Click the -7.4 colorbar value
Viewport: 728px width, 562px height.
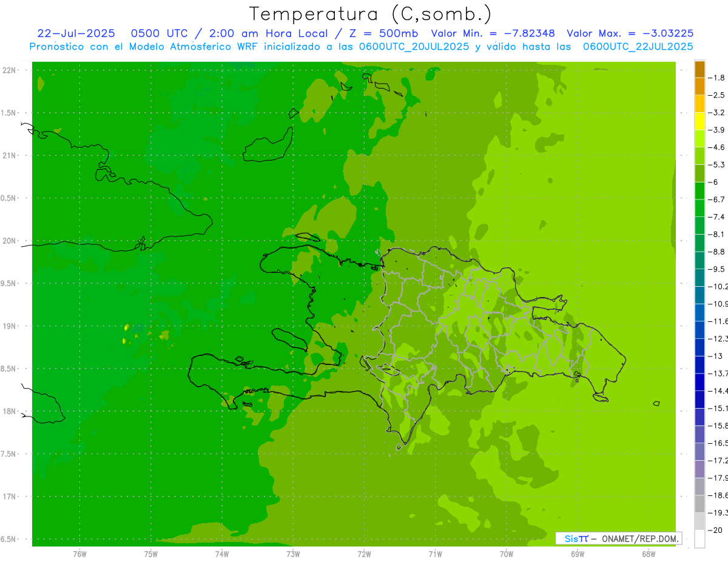(717, 217)
